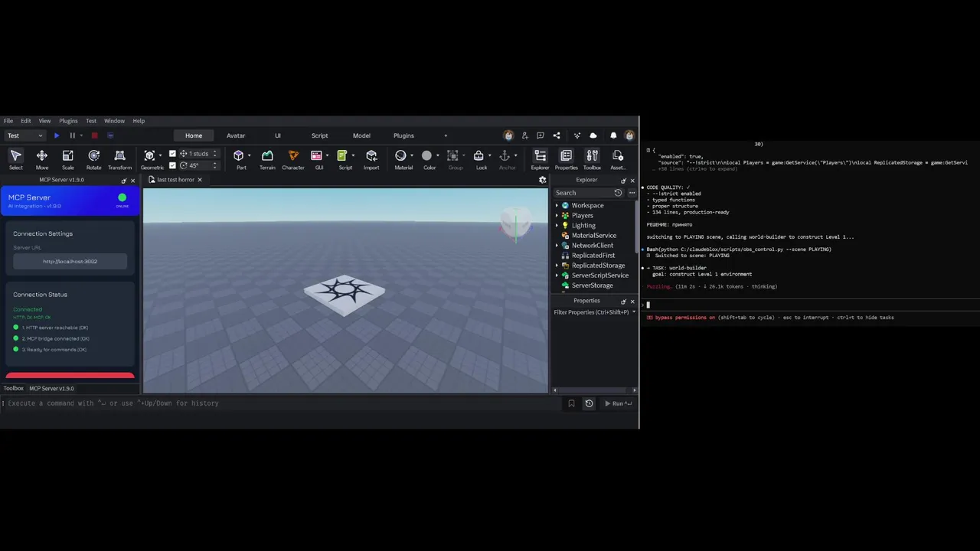Click the invite collaborator icon
The height and width of the screenshot is (551, 980).
coord(524,135)
